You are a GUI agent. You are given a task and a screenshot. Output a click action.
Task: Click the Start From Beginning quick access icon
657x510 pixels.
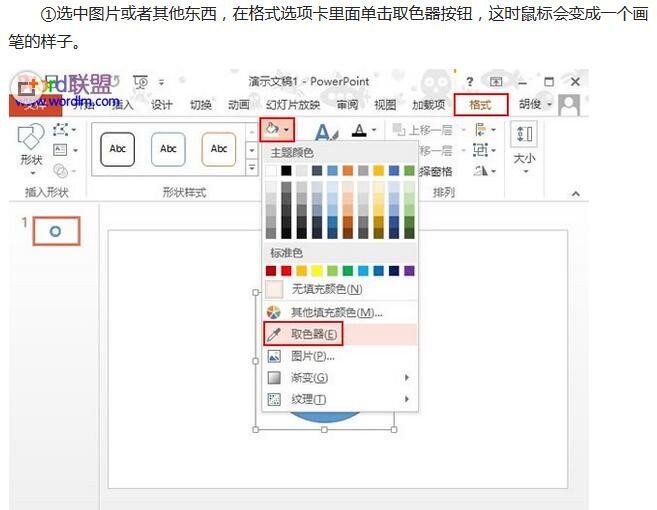pyautogui.click(x=141, y=82)
